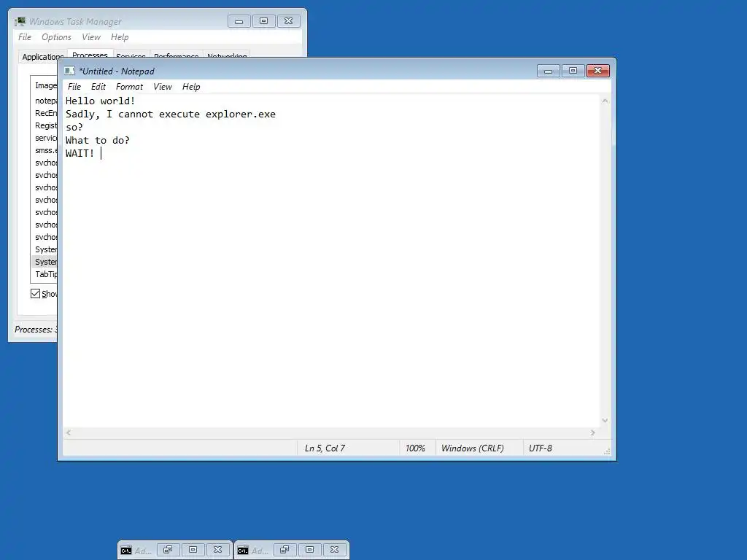This screenshot has width=747, height=560.
Task: Close the right minimized command prompt window
Action: (x=334, y=550)
